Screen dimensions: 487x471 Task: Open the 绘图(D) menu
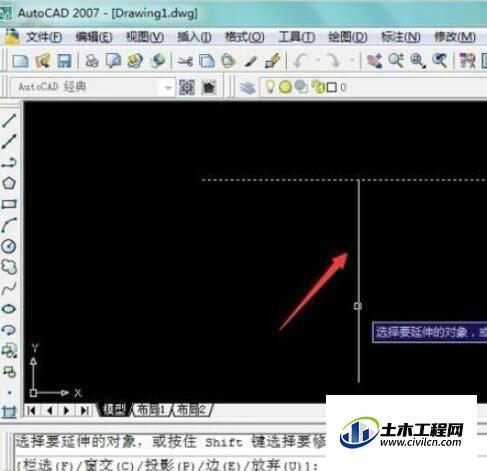(x=348, y=37)
